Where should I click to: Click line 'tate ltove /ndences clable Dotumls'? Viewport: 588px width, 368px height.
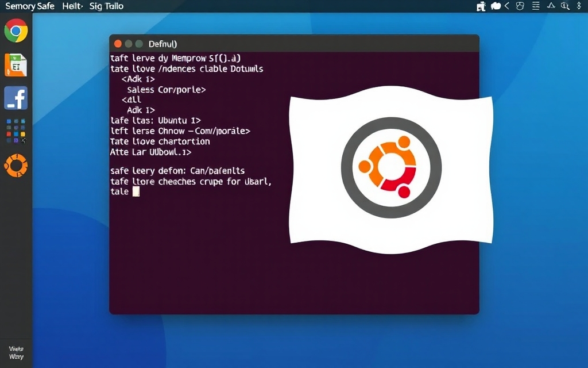(x=187, y=69)
